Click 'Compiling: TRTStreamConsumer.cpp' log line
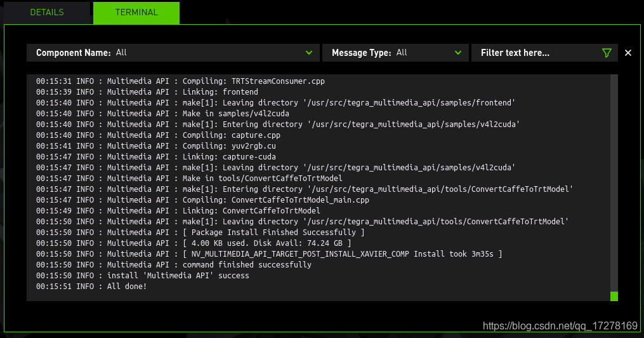This screenshot has height=338, width=644. click(180, 81)
